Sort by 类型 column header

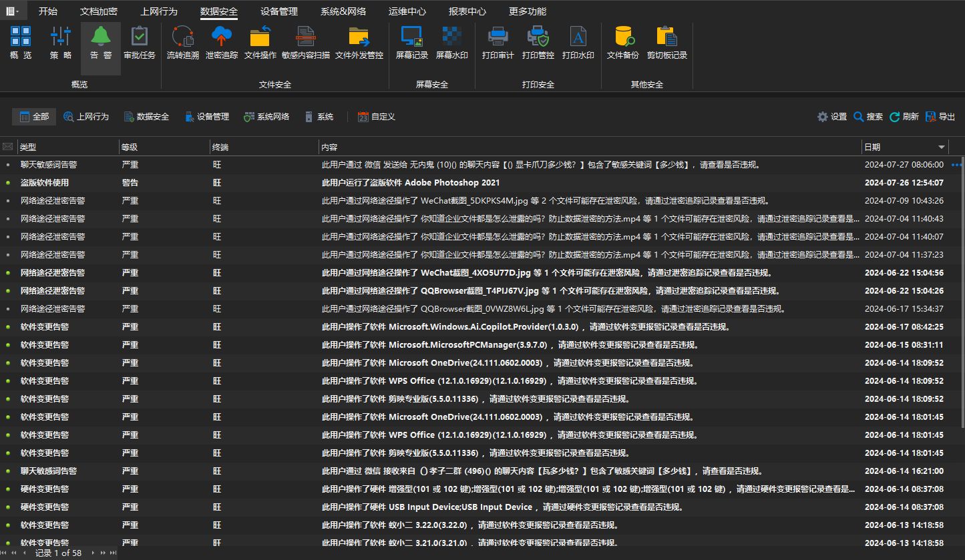[x=67, y=147]
